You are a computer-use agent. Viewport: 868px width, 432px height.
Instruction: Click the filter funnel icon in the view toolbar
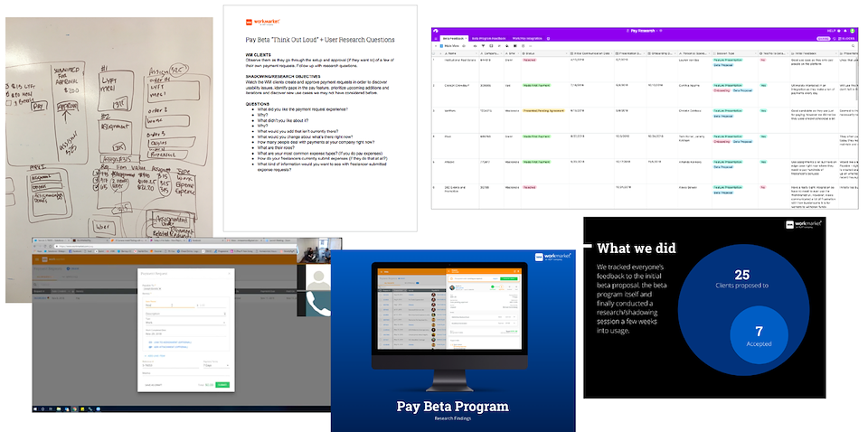(483, 46)
